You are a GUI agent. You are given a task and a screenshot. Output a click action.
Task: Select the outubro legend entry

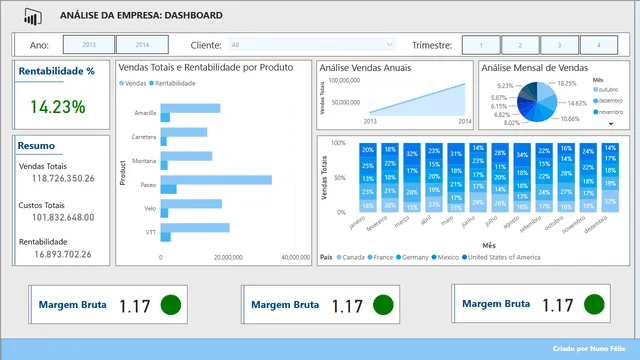click(x=606, y=89)
